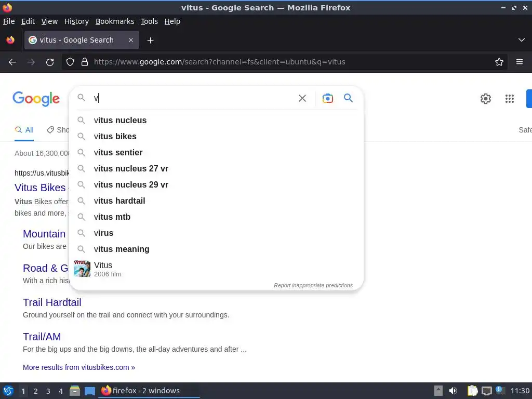Open a new tab with plus button
The width and height of the screenshot is (532, 399).
pos(150,41)
